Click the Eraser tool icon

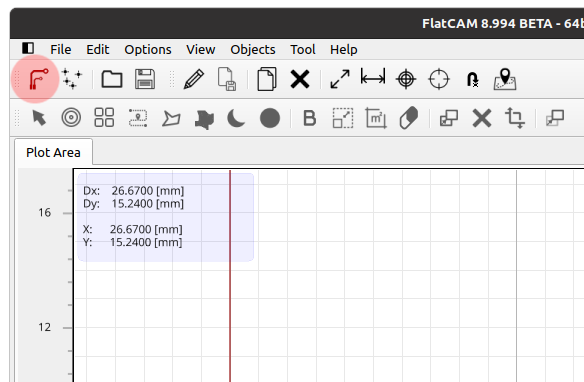click(x=409, y=118)
